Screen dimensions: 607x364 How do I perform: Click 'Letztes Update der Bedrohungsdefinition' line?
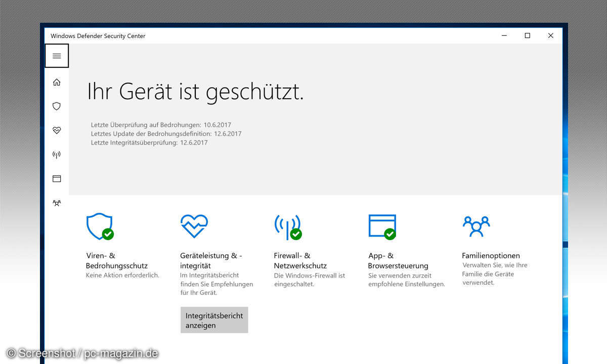(x=166, y=134)
